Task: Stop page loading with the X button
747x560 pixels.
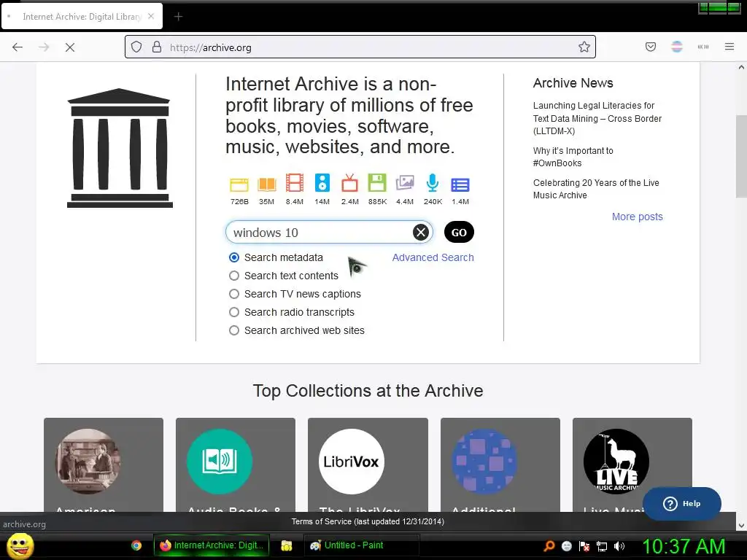Action: point(70,47)
